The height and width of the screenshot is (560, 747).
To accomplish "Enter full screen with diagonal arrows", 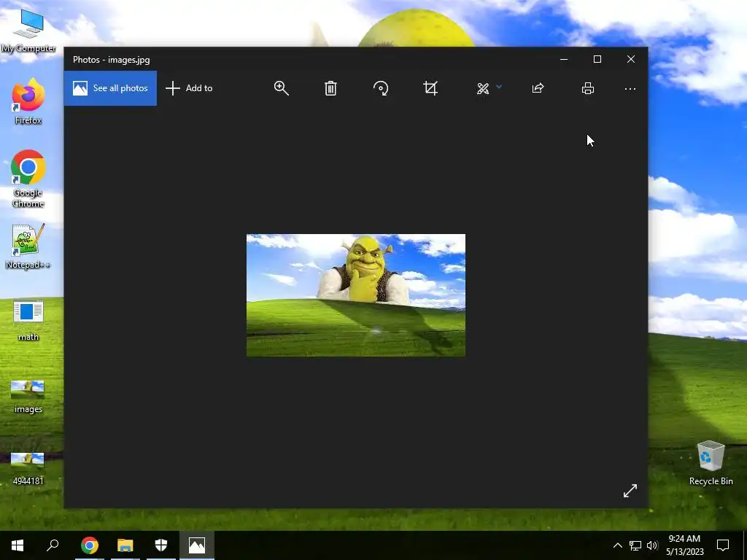I will point(630,491).
